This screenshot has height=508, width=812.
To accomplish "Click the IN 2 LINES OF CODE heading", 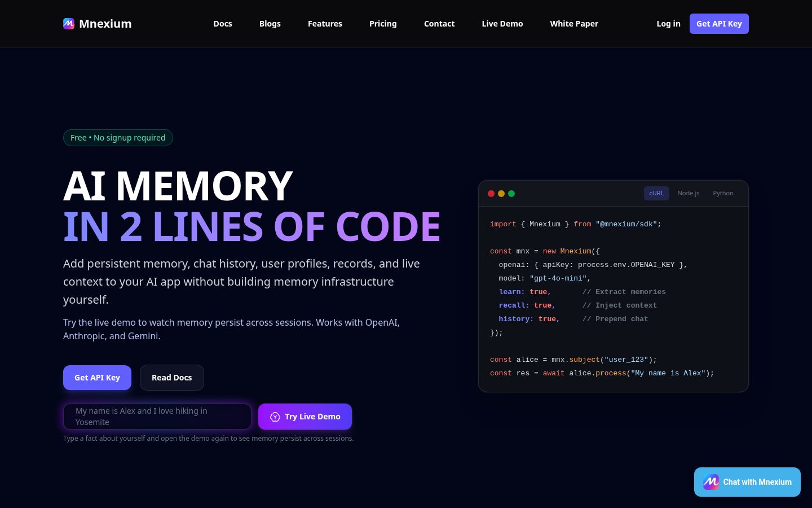I will tap(252, 227).
